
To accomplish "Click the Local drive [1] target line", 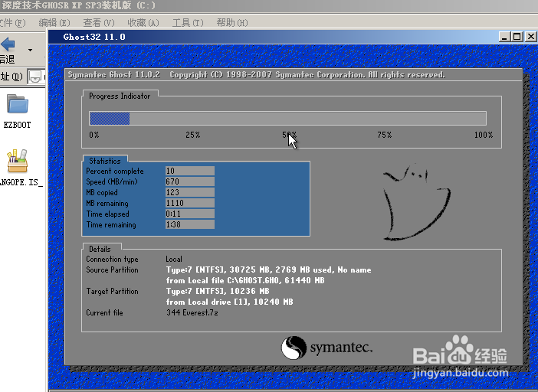I will coord(230,302).
